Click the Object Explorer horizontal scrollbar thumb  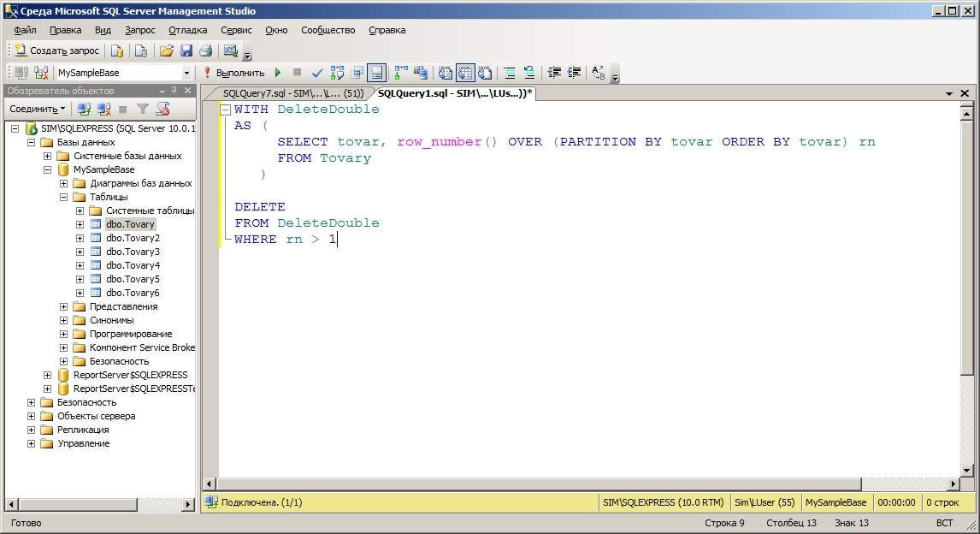[x=78, y=504]
